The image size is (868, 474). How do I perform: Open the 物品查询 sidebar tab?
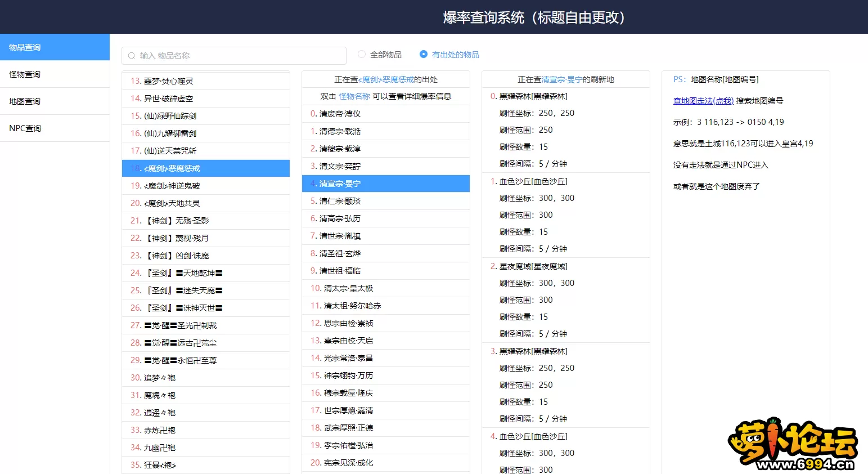pos(55,47)
